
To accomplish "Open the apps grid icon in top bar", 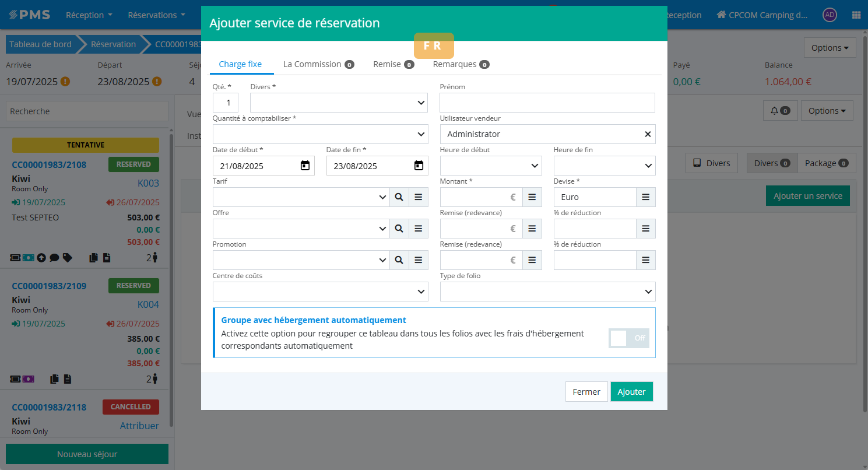I will (x=856, y=15).
